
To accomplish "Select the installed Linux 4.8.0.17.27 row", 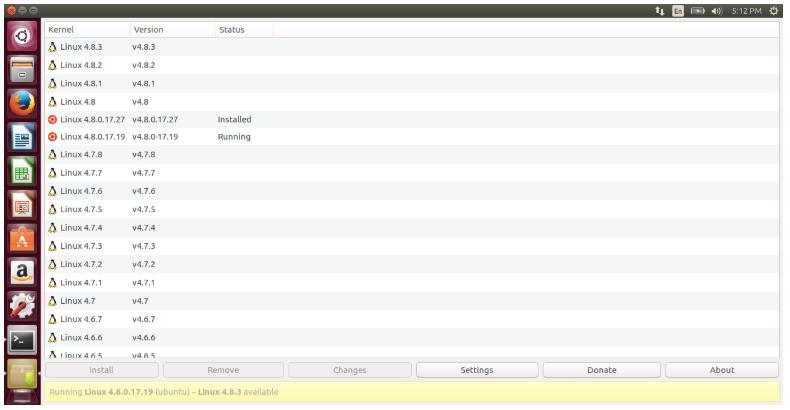I will [x=412, y=119].
